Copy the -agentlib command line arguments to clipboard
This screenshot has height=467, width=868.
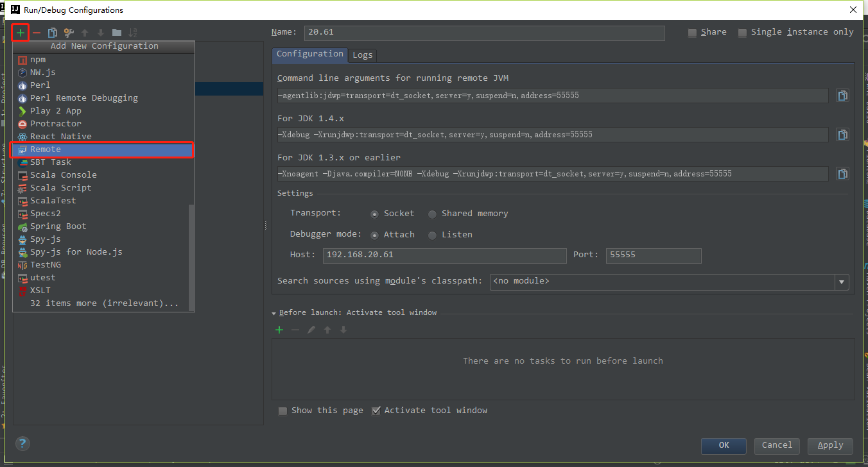(x=842, y=96)
